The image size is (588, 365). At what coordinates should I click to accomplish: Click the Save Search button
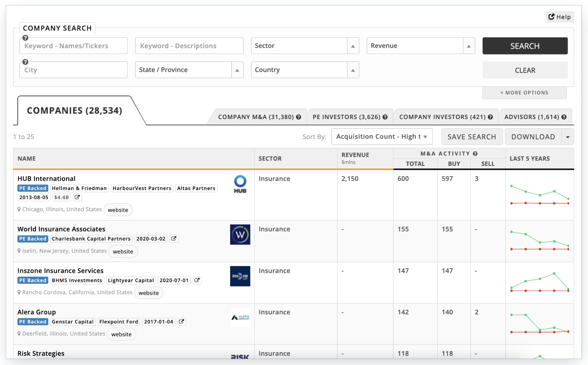[x=472, y=137]
